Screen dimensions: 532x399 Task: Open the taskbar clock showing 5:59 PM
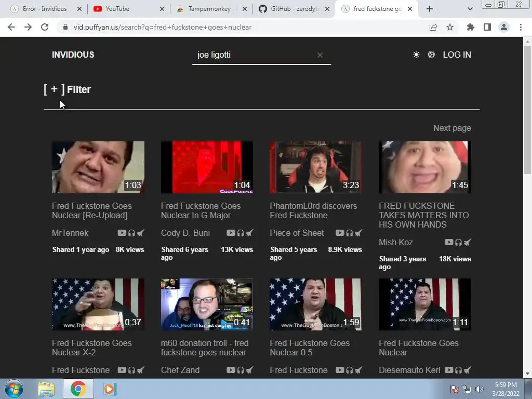pyautogui.click(x=506, y=389)
